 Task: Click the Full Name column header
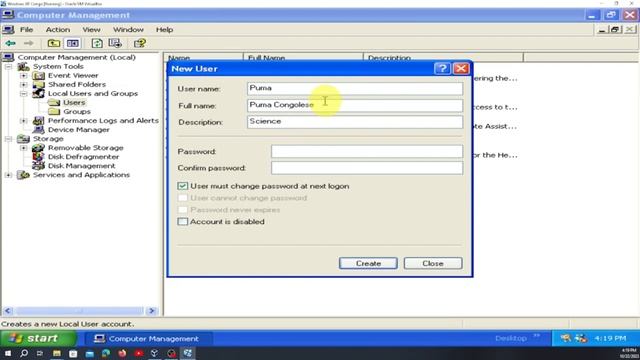[x=303, y=58]
